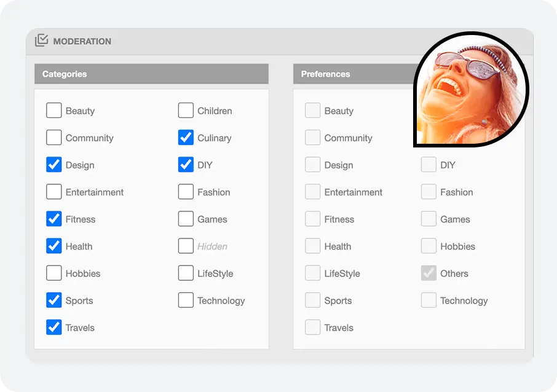
Task: Uncheck Fitness in the Categories panel
Action: 54,219
